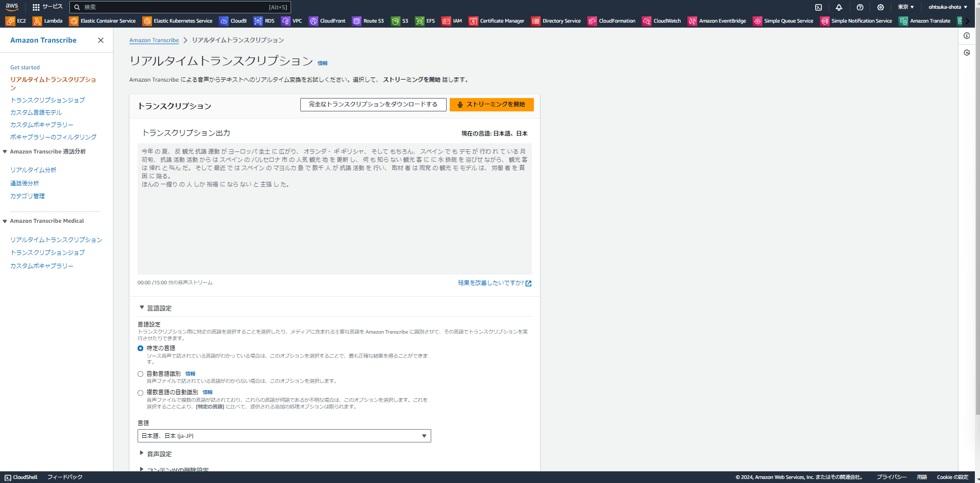Screen dimensions: 980x483
Task: Close the Amazon Transcribe side navigation
Action: [101, 40]
